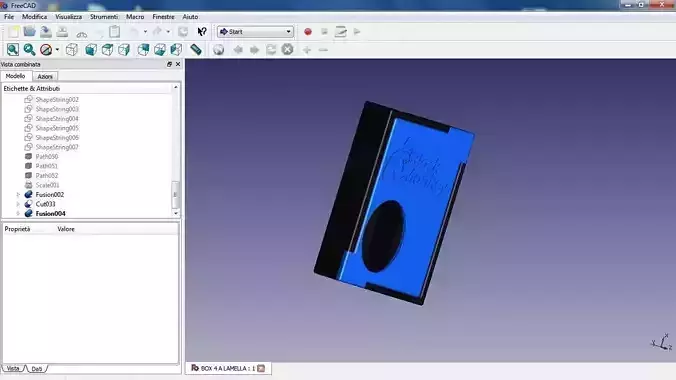Switch to rear view cube icon
Screen dimensions: 676x380
[143, 50]
